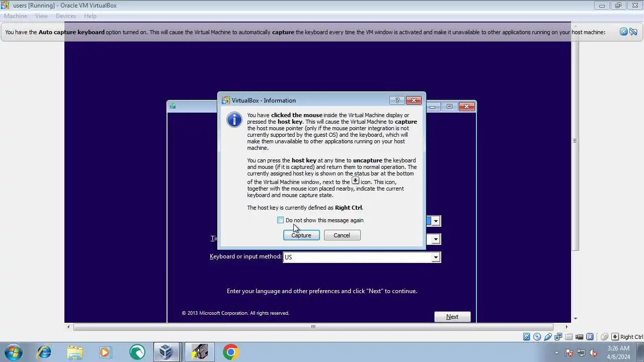Open the taskbar app with yellow-arrow icon
Screen dimensions: 644x362
pyautogui.click(x=200, y=352)
